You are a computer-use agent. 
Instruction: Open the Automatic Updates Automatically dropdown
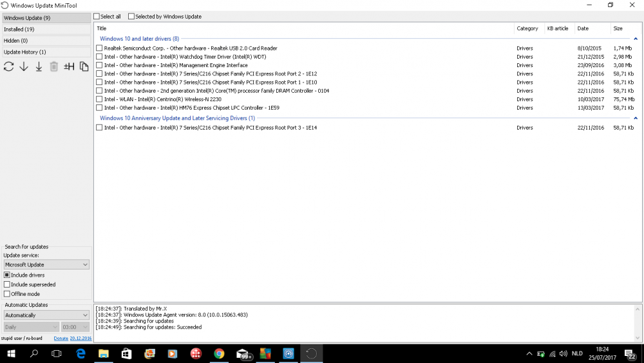[46, 315]
